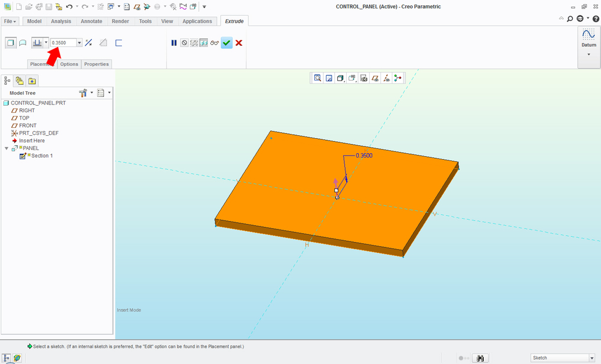Viewport: 601px width, 364px height.
Task: Toggle Thicken Sketch option
Action: click(119, 43)
